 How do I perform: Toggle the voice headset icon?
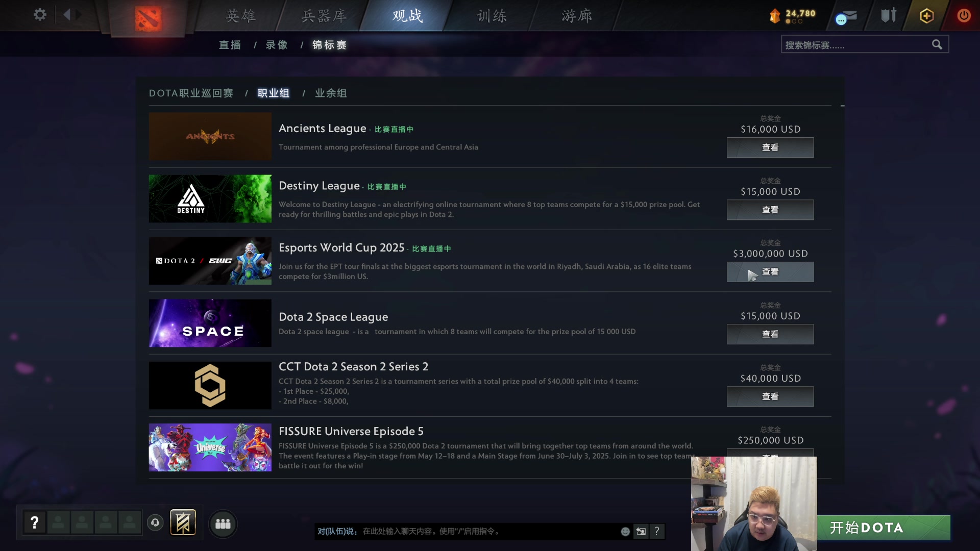tap(155, 522)
